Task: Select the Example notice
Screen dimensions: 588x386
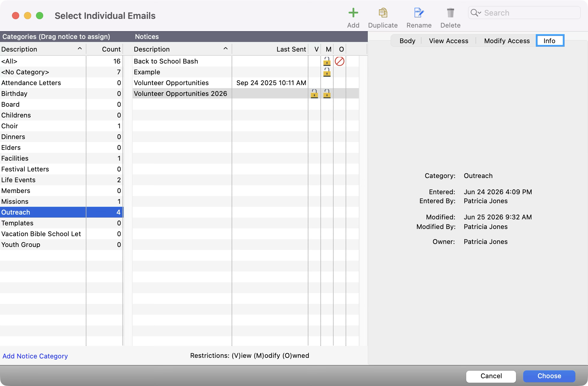Action: click(x=246, y=72)
